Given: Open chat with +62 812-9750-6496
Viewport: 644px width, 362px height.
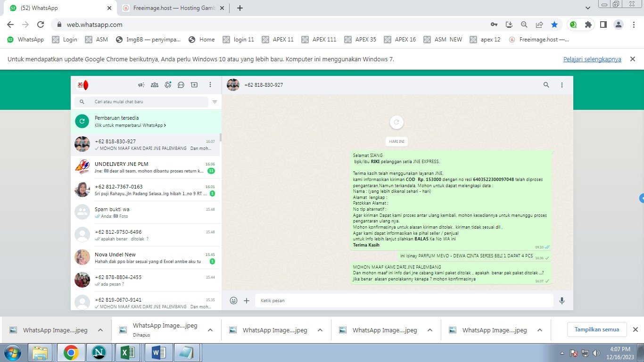Looking at the screenshot, I should coord(146,235).
